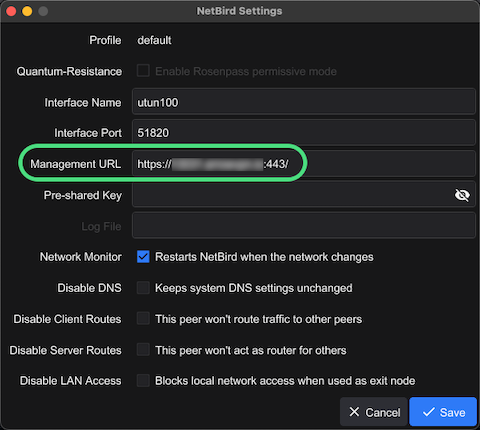Click 'Blocks local network access' description text
The height and width of the screenshot is (430, 480).
coord(285,381)
